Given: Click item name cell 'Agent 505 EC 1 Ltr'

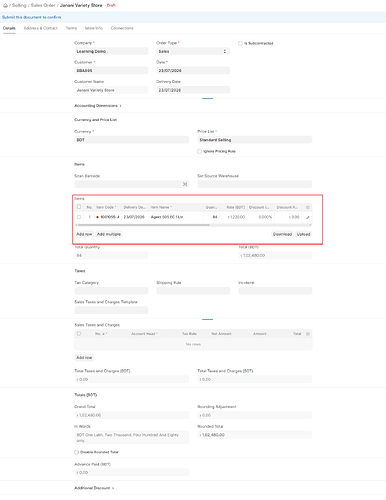Looking at the screenshot, I should point(176,217).
